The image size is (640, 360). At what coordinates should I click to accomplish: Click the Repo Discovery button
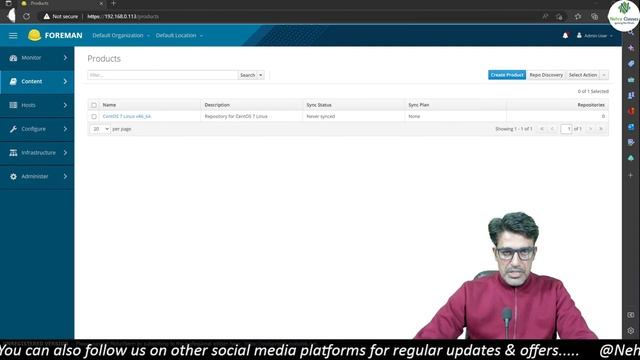(x=546, y=75)
